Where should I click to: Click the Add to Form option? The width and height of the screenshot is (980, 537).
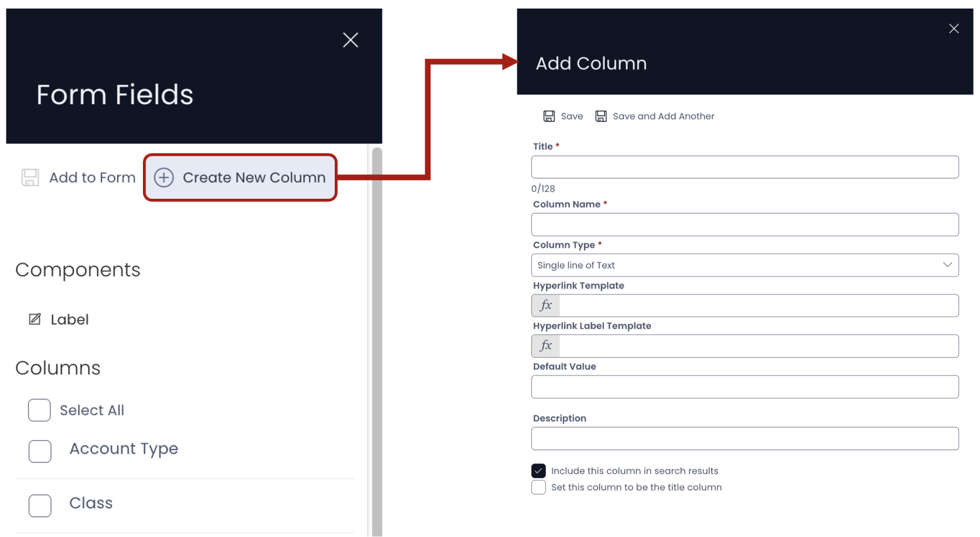pyautogui.click(x=92, y=177)
